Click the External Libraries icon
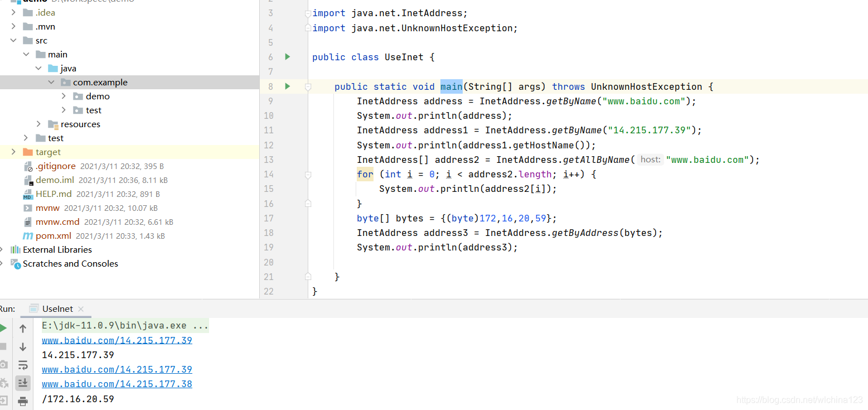 [x=16, y=249]
